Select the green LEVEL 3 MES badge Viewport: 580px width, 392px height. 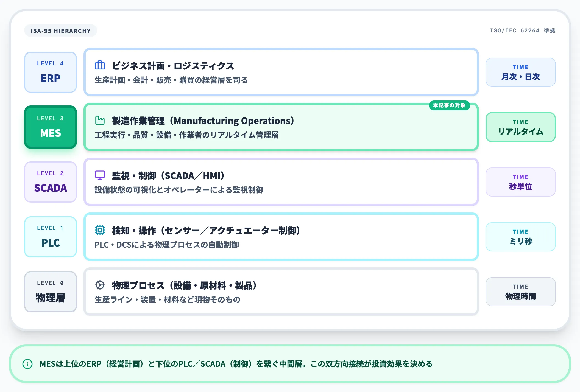pyautogui.click(x=50, y=127)
